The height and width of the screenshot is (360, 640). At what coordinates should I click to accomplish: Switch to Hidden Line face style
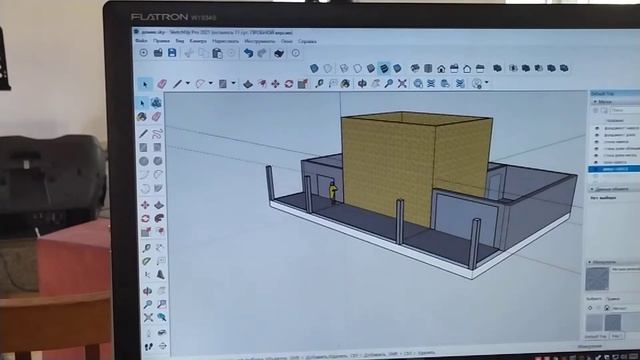point(358,68)
